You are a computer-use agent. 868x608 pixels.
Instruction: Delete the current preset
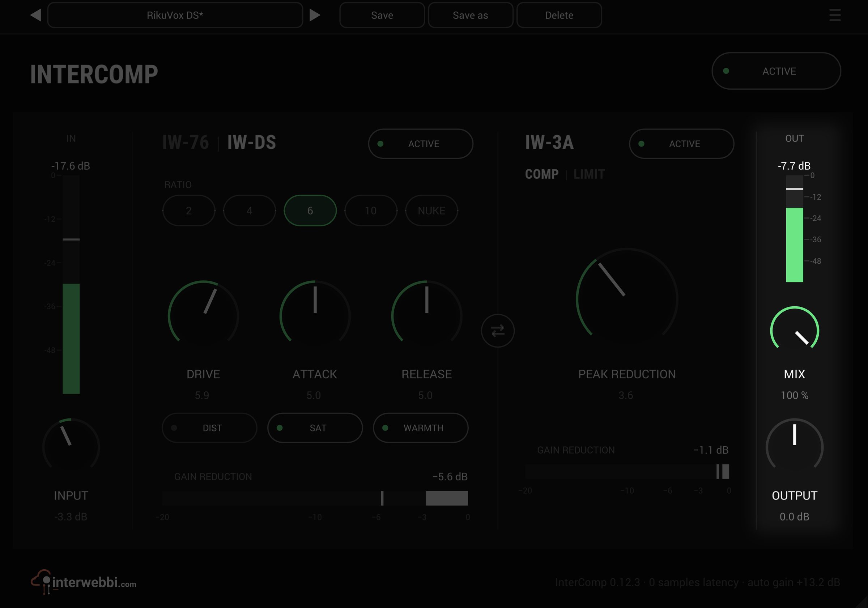click(x=559, y=15)
